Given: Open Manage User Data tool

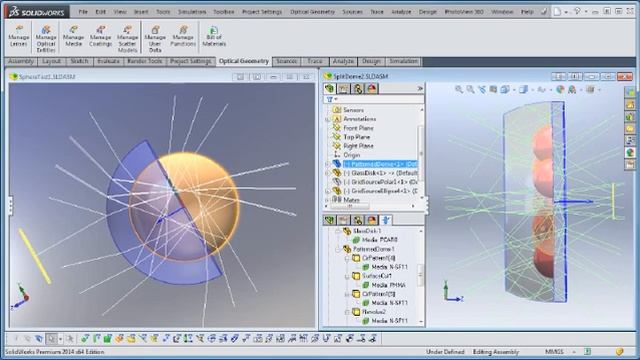Looking at the screenshot, I should 155,39.
